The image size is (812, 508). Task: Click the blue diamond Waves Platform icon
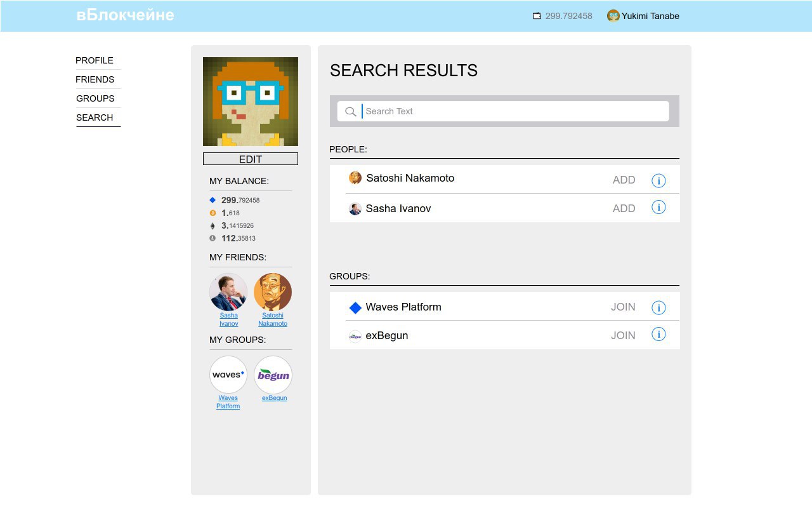click(x=355, y=308)
